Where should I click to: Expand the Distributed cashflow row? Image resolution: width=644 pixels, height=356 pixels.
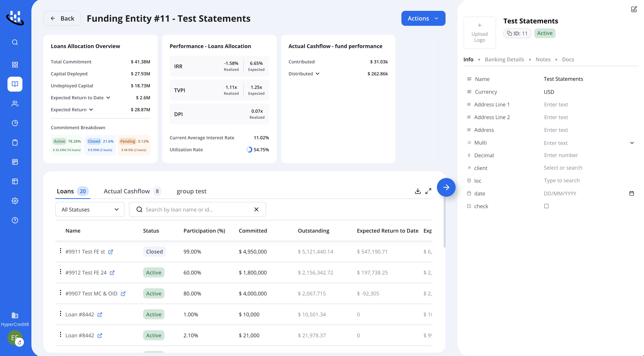[x=318, y=74]
